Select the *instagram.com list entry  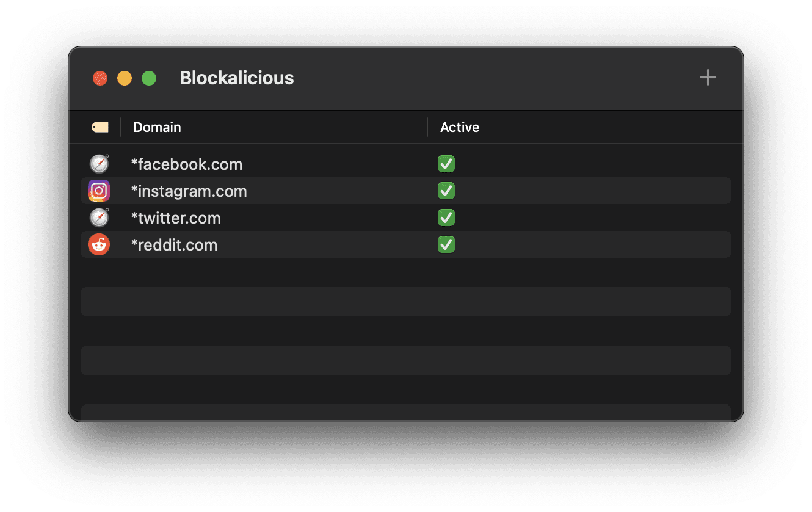189,191
